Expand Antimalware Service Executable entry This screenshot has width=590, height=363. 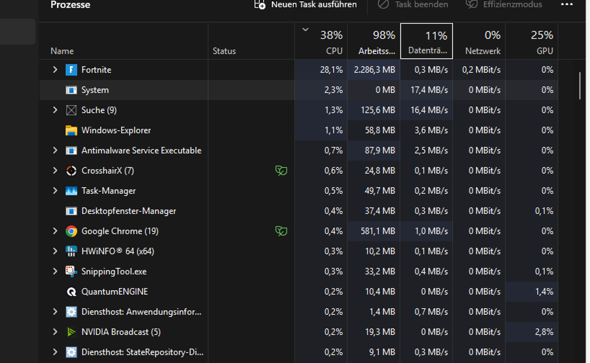tap(55, 150)
